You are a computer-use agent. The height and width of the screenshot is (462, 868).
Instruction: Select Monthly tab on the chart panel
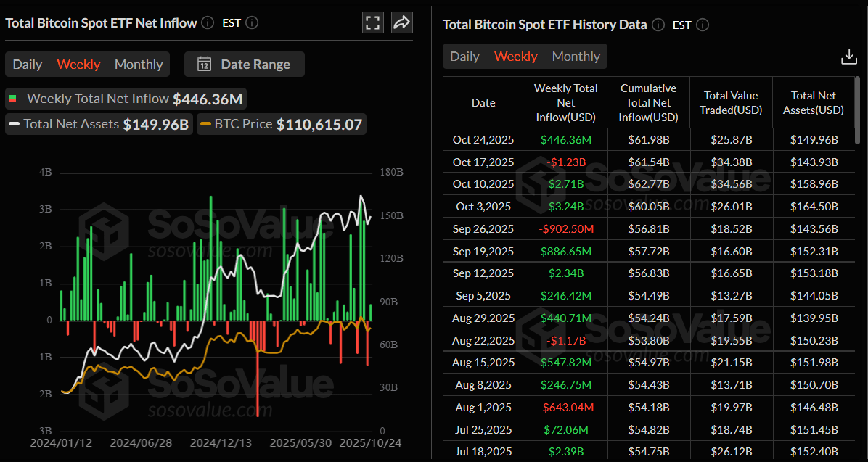pos(138,64)
